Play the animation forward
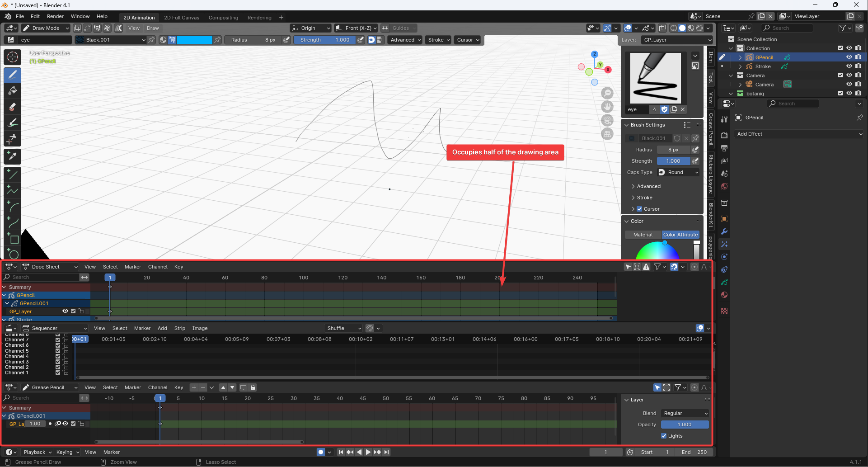868x467 pixels. coord(368,452)
